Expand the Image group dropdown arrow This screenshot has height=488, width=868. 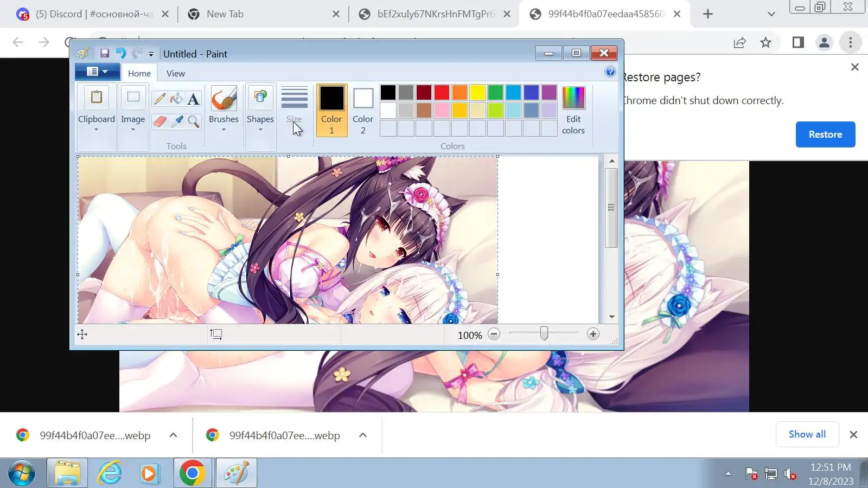coord(133,130)
